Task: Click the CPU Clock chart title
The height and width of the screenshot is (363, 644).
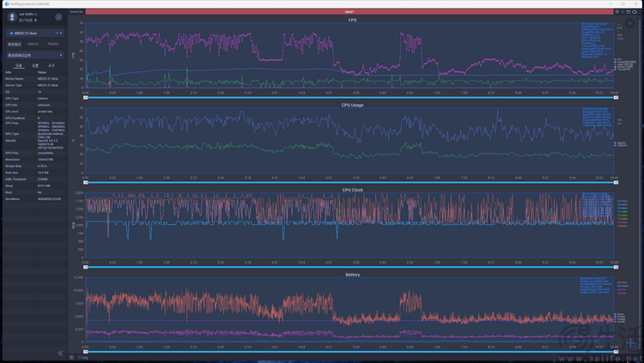Action: [352, 190]
